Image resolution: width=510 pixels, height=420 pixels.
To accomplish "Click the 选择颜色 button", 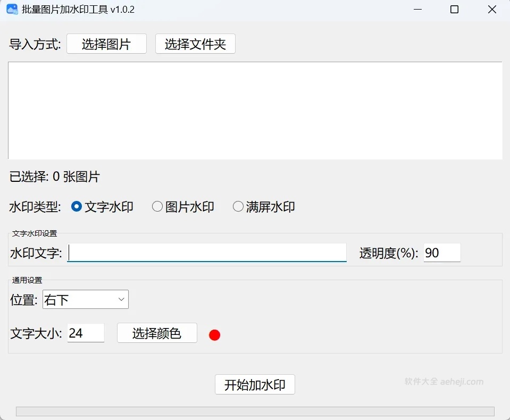I will (x=157, y=333).
